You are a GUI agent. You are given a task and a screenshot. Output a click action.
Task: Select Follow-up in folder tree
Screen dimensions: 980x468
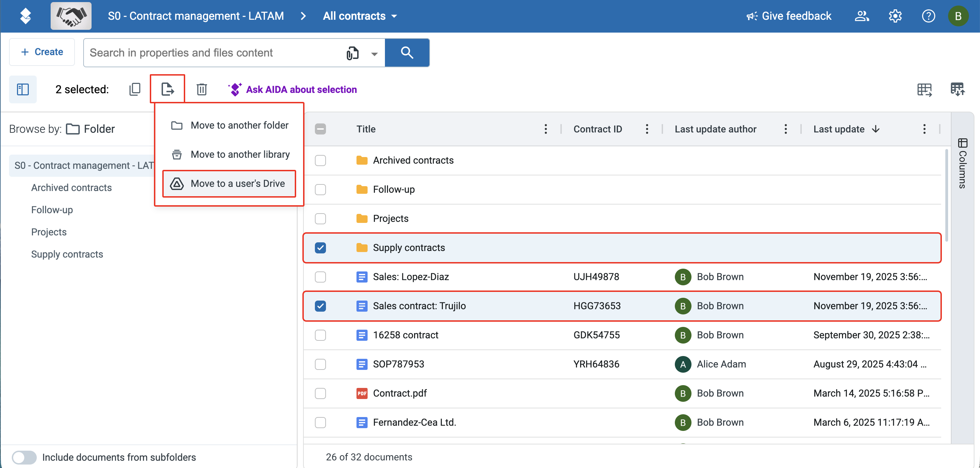pos(52,210)
